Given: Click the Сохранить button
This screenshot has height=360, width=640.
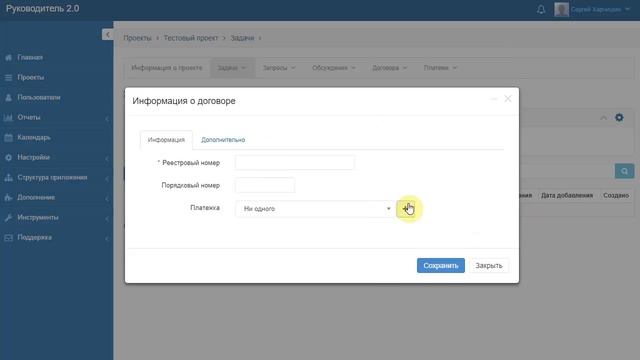Looking at the screenshot, I should (x=440, y=266).
